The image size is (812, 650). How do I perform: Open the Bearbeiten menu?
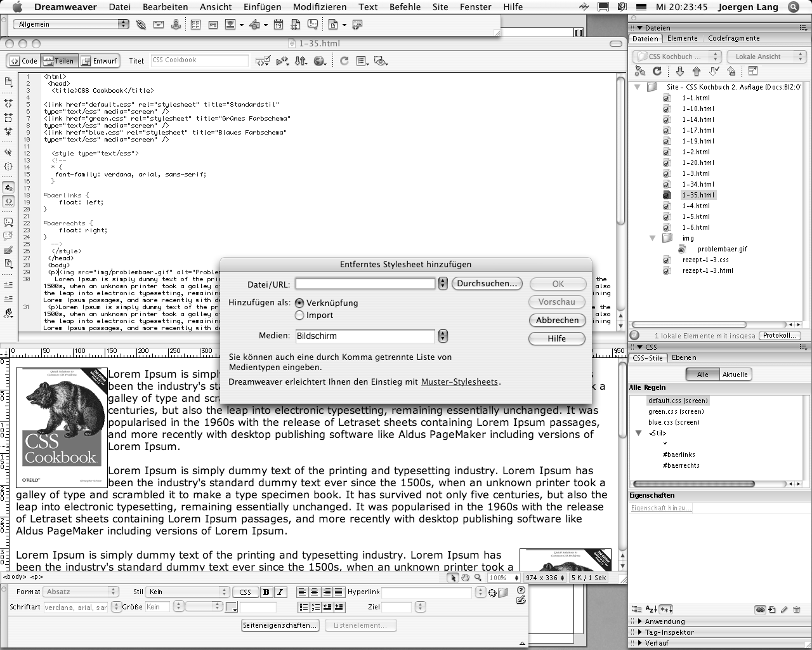[x=165, y=7]
